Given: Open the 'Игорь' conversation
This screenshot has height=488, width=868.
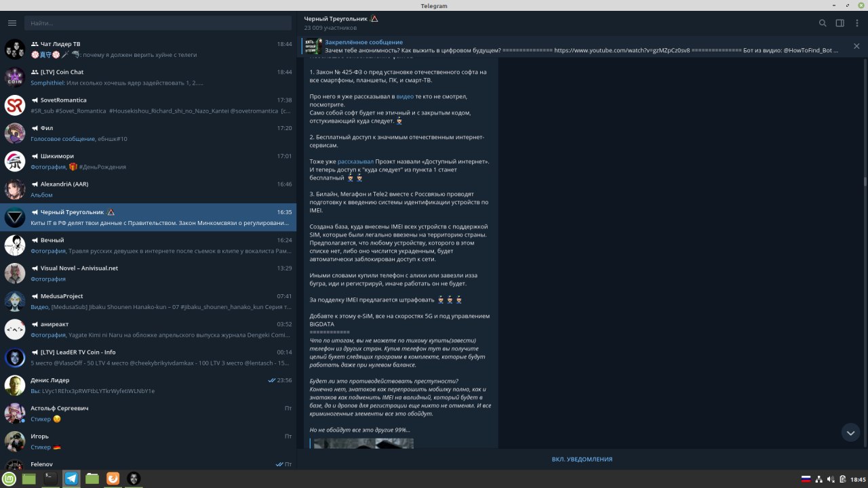Looking at the screenshot, I should coord(149,441).
